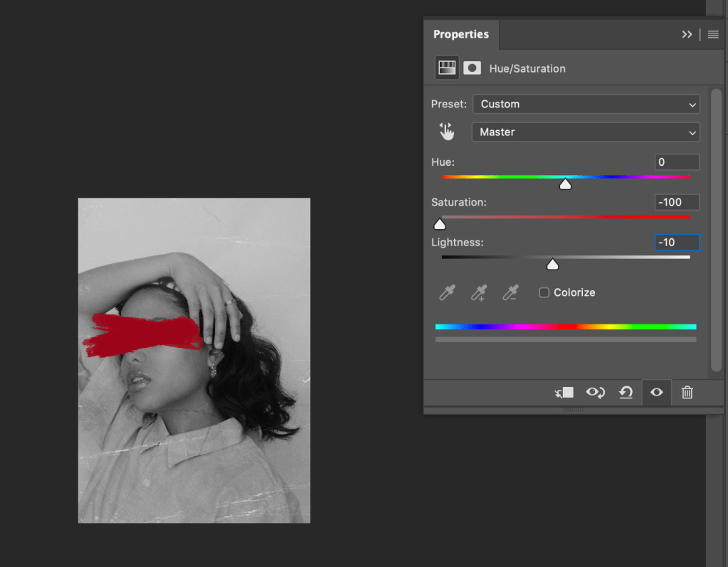Click the Hue/Saturation adjustment icon

pyautogui.click(x=447, y=68)
